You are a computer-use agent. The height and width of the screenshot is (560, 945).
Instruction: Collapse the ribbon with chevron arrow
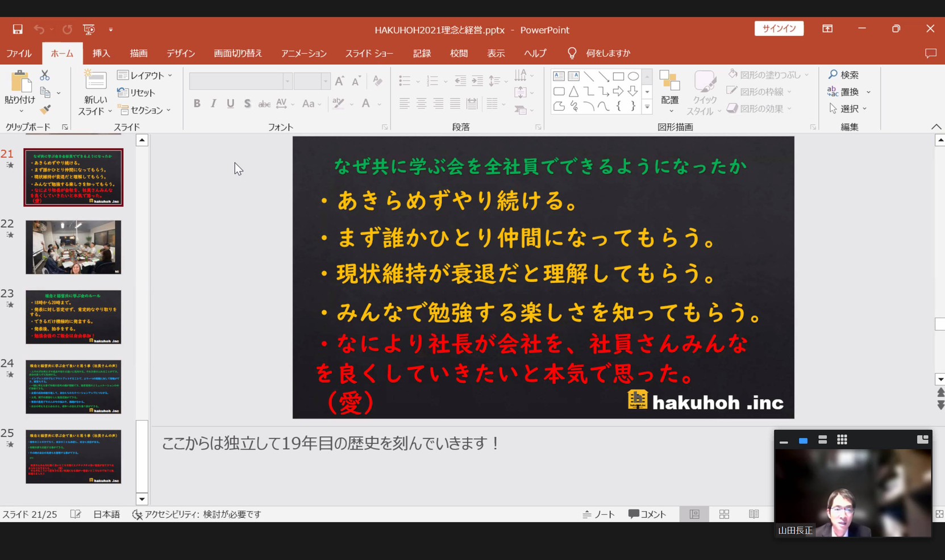pos(936,127)
